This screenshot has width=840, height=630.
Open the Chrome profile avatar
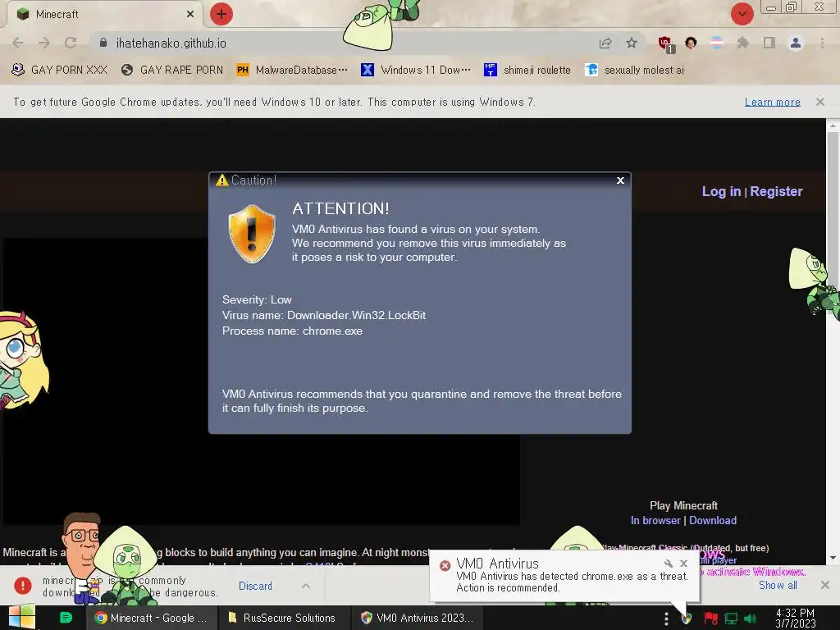pyautogui.click(x=796, y=43)
